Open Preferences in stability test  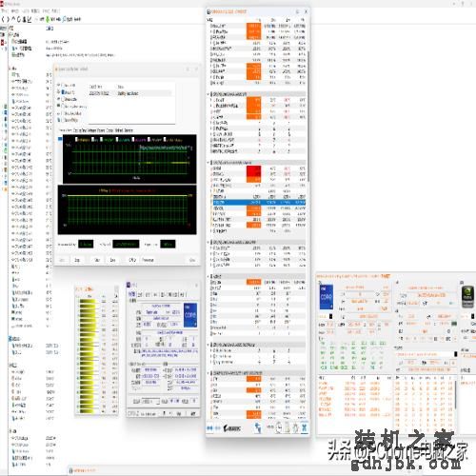[x=148, y=260]
